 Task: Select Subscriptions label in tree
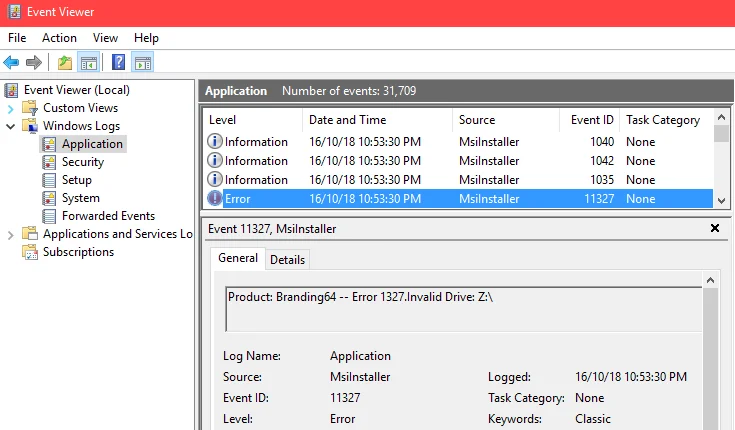[78, 252]
